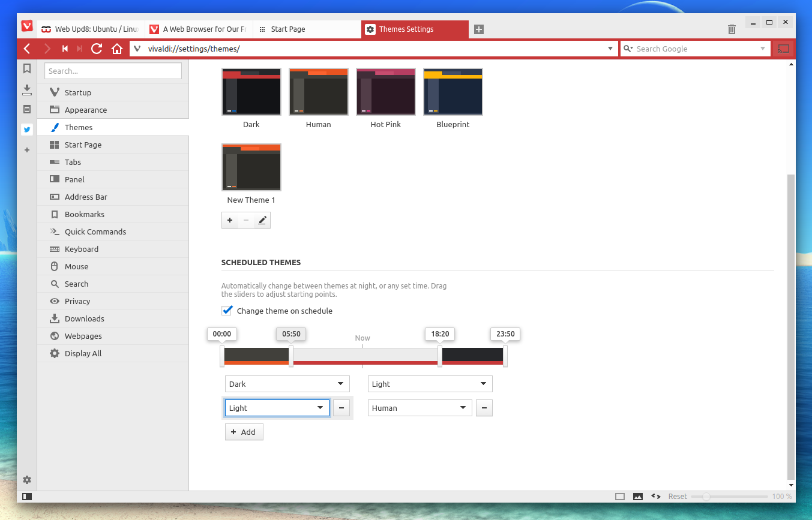Uncheck Change theme on schedule
Screen dimensions: 812x520
227,311
